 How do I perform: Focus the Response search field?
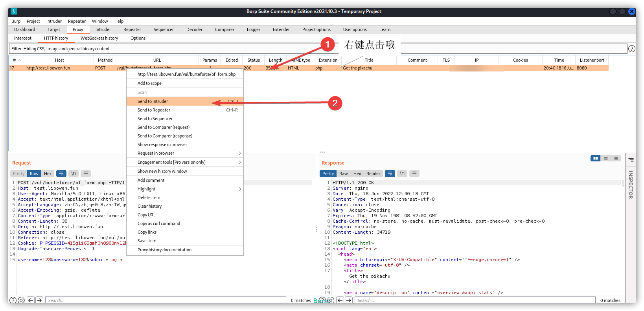(x=475, y=300)
